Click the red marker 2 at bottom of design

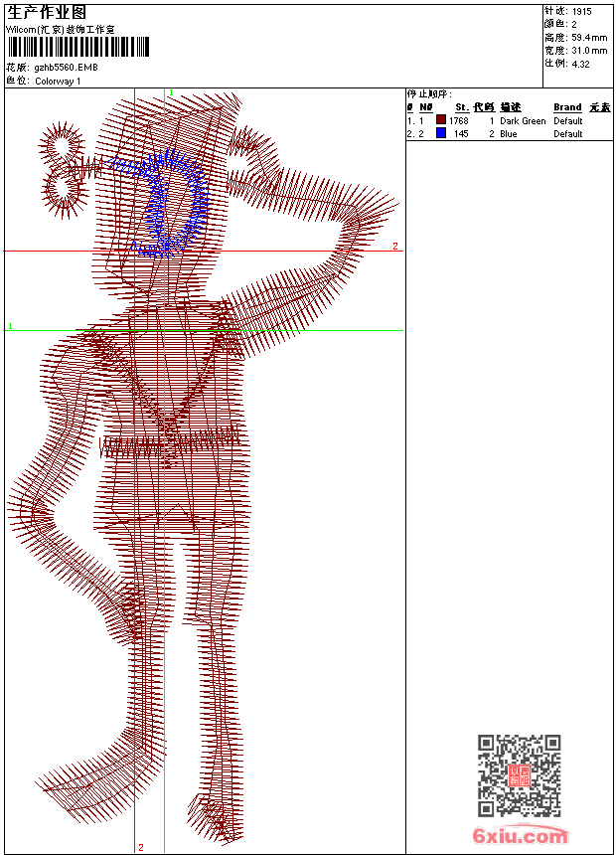[140, 847]
